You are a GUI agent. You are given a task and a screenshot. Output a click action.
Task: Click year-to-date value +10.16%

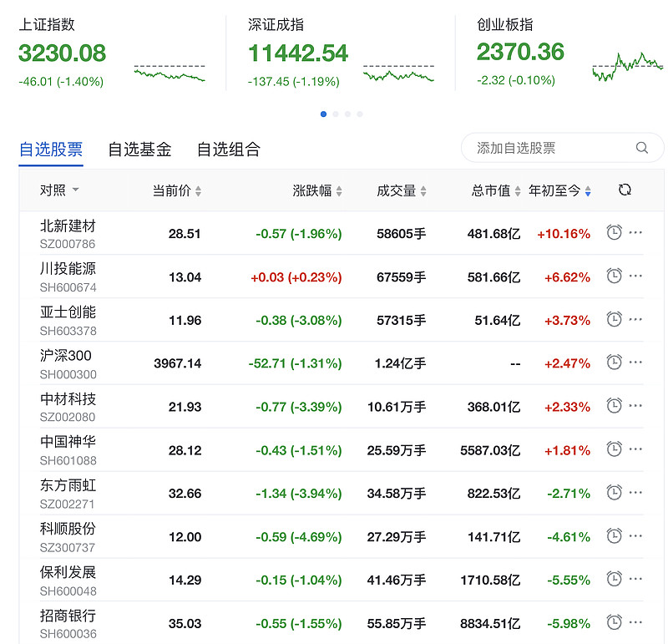click(563, 234)
